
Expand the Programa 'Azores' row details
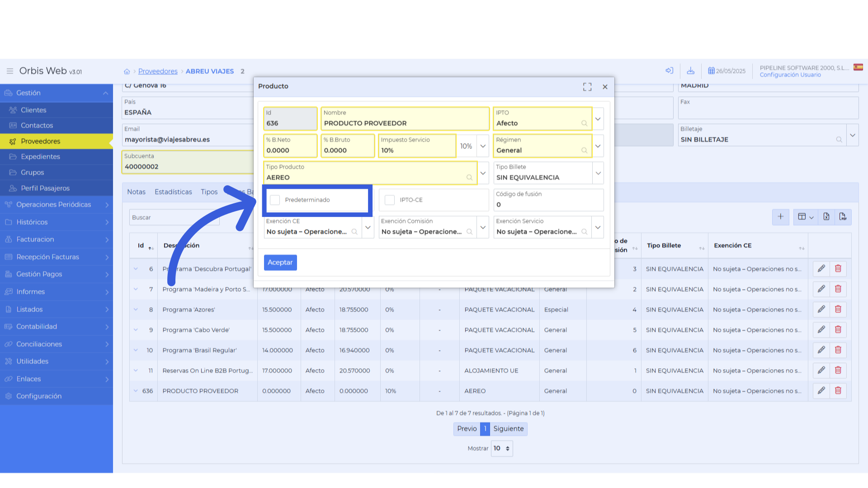pos(136,310)
